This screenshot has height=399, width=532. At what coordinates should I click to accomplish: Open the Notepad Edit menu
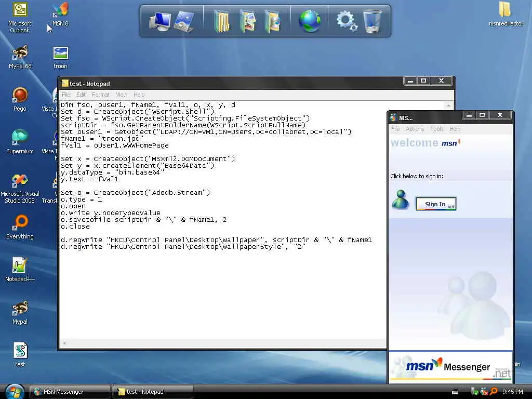[x=81, y=95]
